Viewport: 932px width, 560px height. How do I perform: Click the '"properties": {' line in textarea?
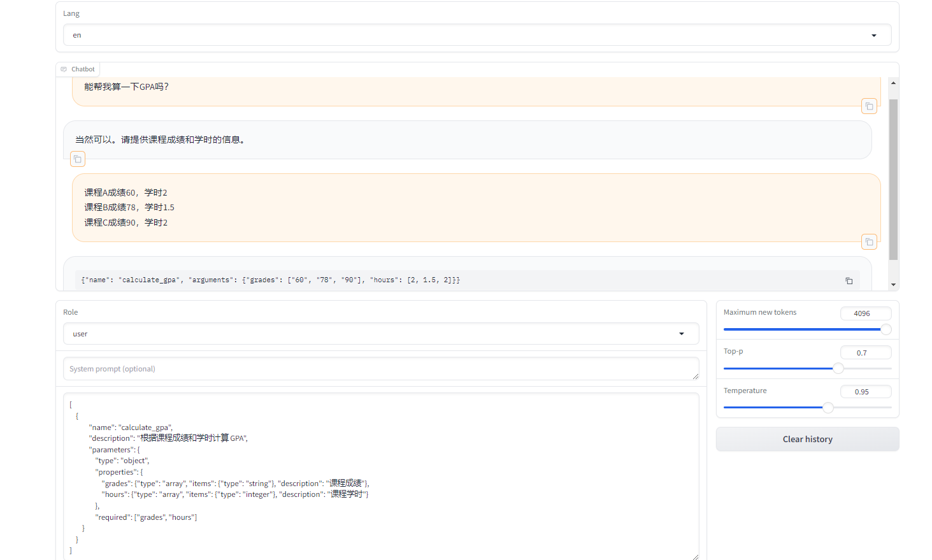pos(119,472)
